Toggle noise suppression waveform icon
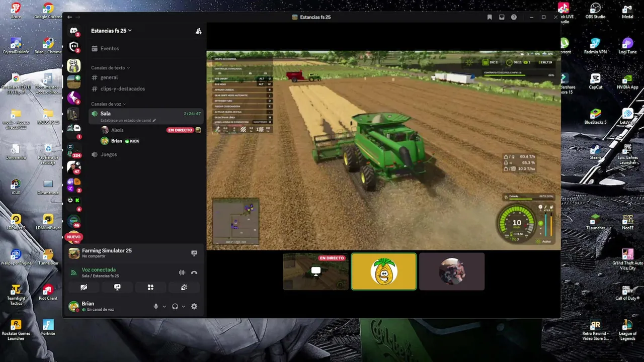644x362 pixels. coord(182,273)
